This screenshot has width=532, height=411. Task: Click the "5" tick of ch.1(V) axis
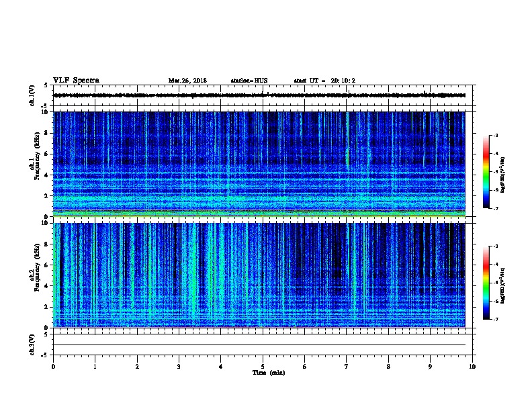pyautogui.click(x=46, y=85)
